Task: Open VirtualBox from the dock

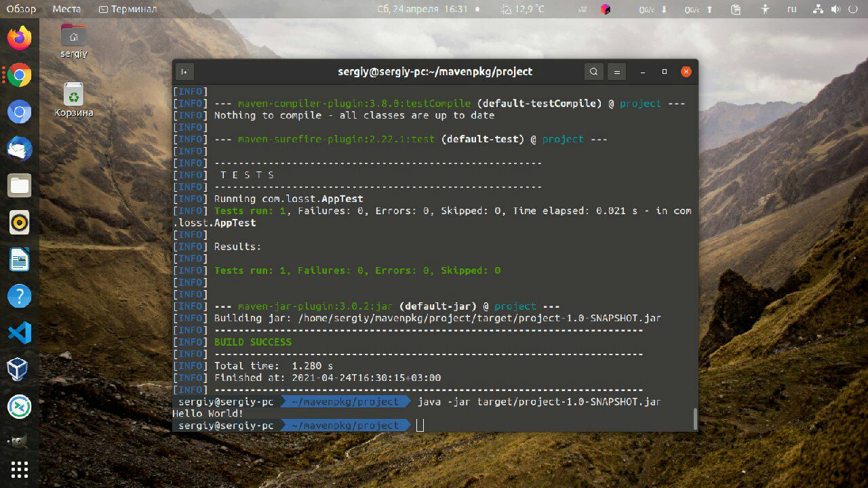Action: 20,369
